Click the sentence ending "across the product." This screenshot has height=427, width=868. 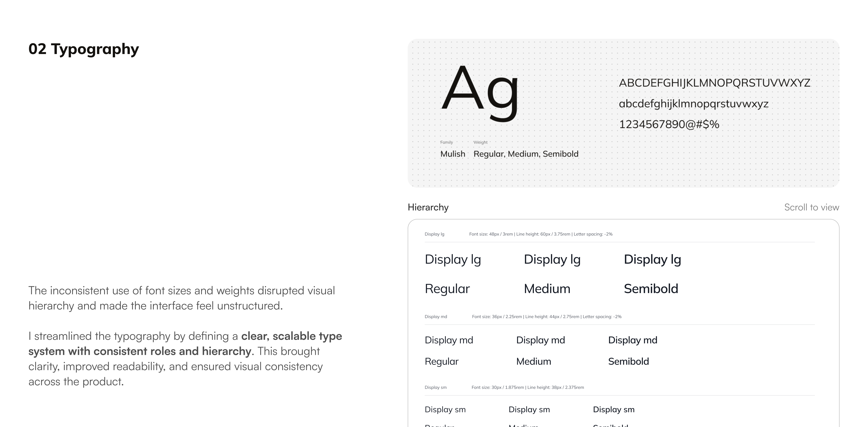coord(175,366)
